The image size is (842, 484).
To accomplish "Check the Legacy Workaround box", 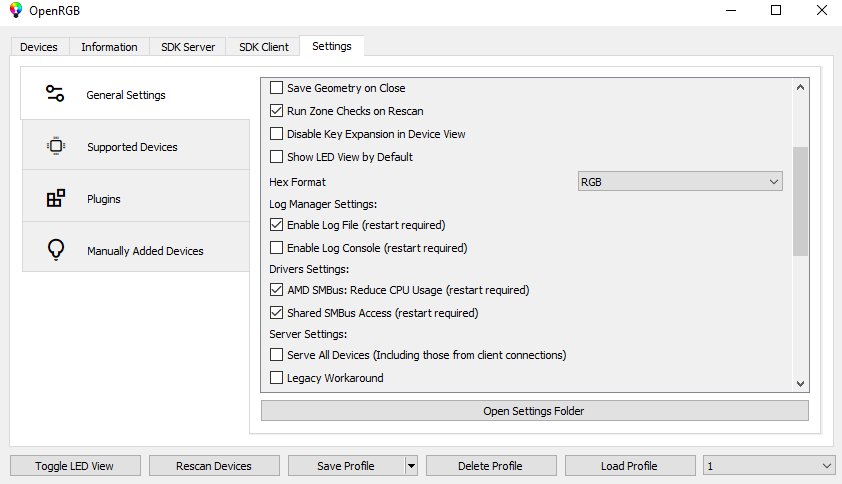I will pyautogui.click(x=277, y=378).
